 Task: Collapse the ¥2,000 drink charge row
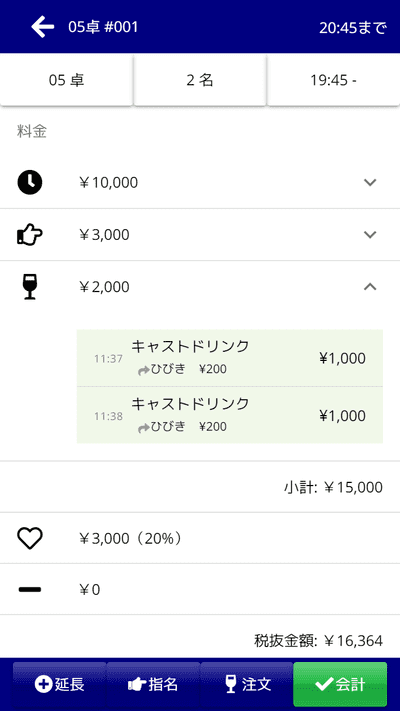(370, 287)
